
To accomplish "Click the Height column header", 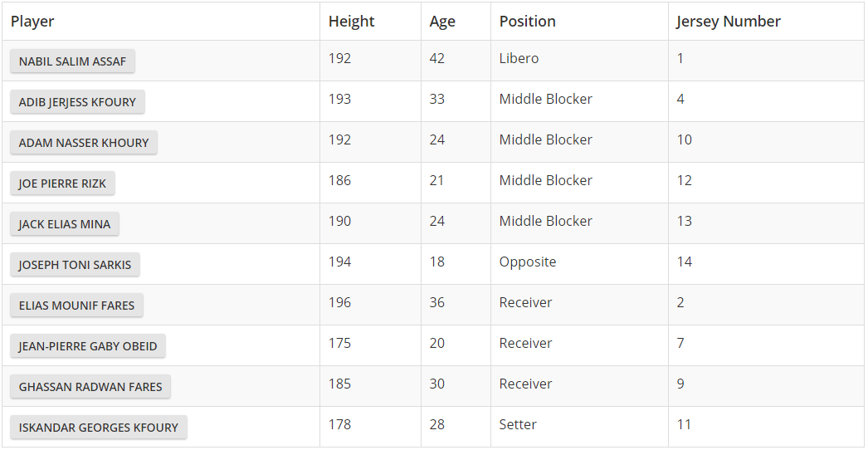I will pos(351,22).
